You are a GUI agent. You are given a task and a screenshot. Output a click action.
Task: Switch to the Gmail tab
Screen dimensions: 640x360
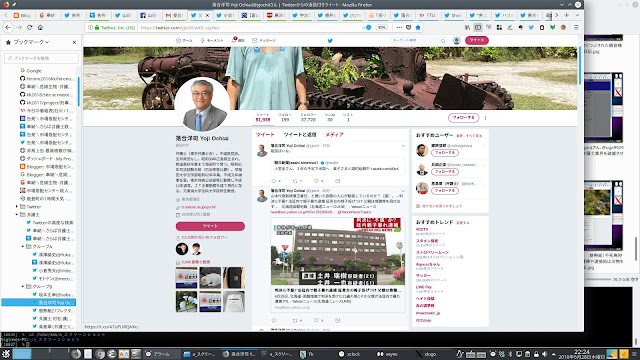[175, 15]
